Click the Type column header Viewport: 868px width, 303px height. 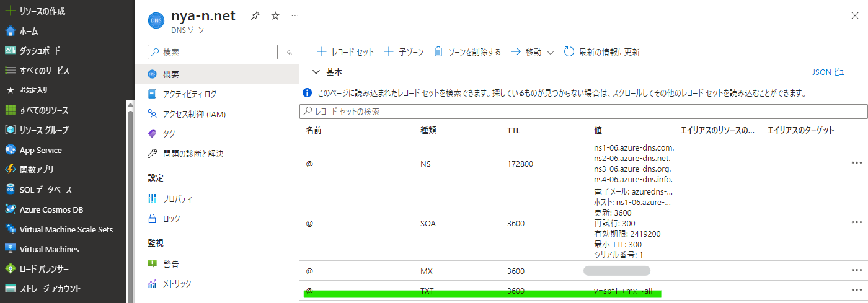point(428,130)
